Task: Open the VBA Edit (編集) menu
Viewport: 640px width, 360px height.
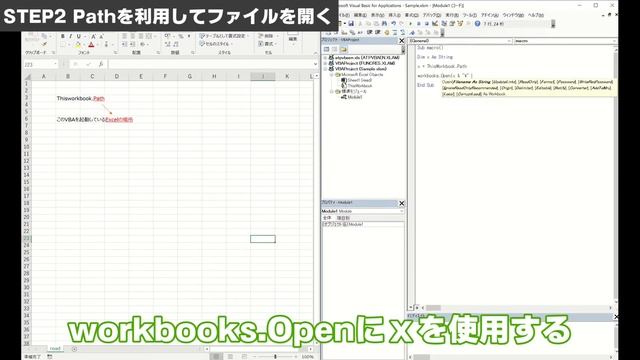Action: 360,15
